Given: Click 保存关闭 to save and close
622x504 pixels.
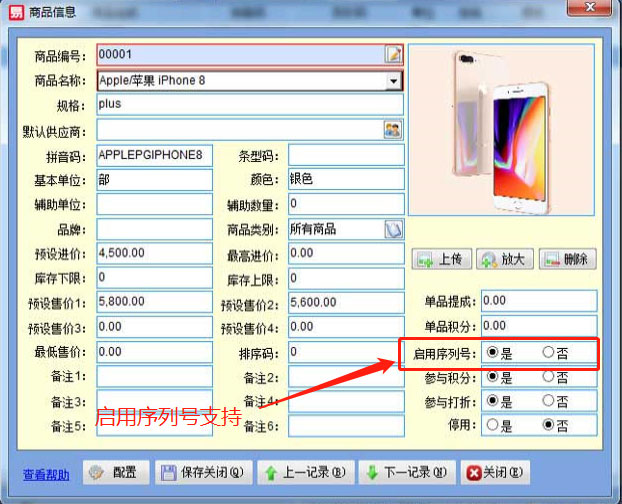Looking at the screenshot, I should pos(202,472).
